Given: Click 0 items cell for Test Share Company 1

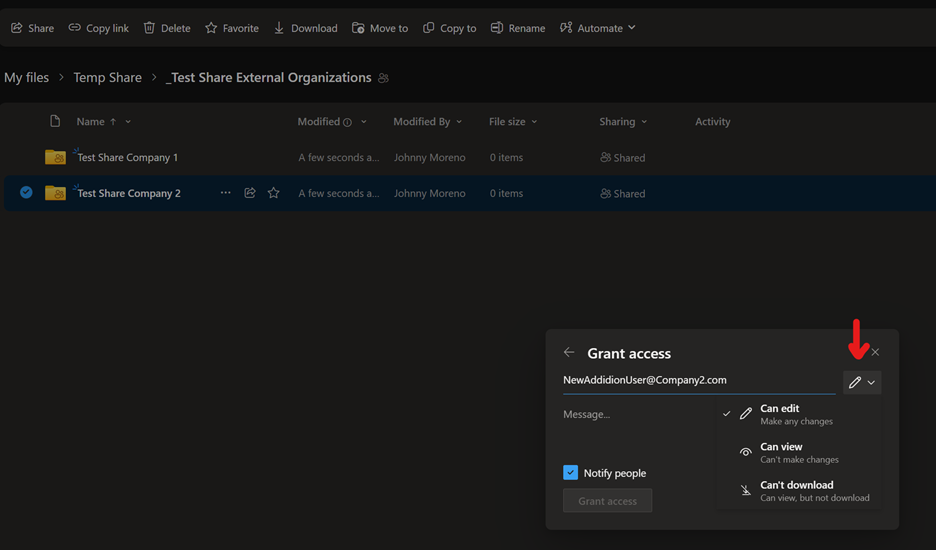Looking at the screenshot, I should coord(506,158).
